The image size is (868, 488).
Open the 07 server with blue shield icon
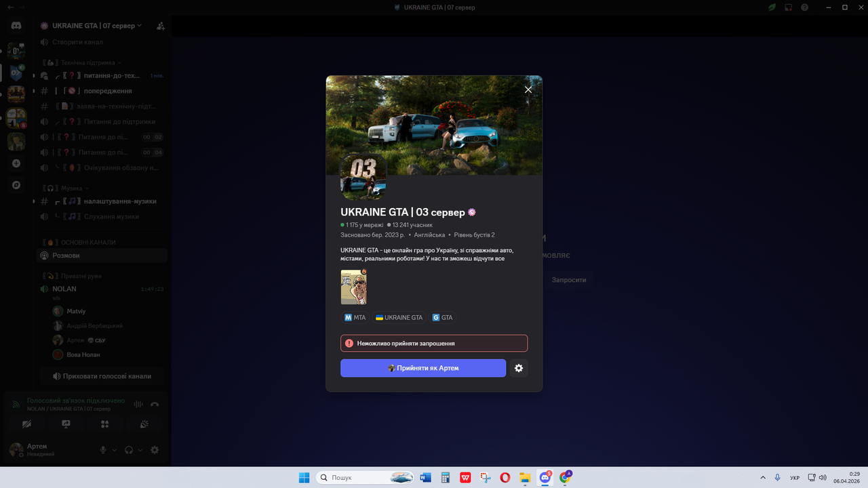tap(16, 73)
